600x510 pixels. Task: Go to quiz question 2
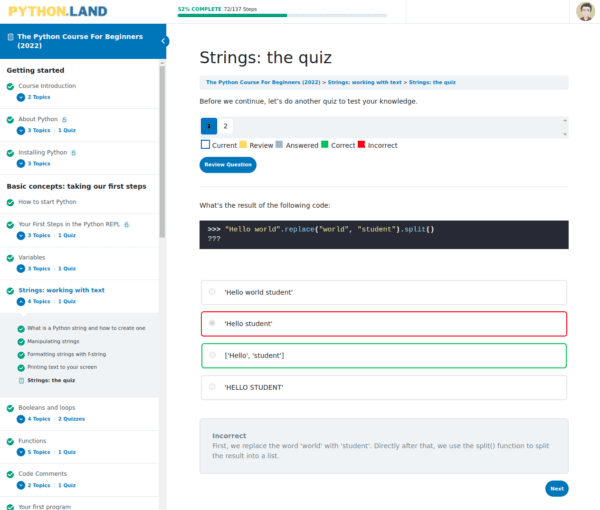[x=225, y=126]
